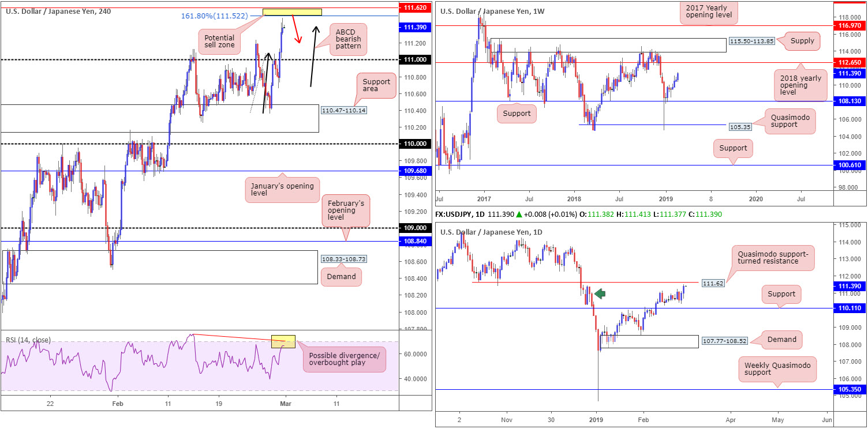Image resolution: width=868 pixels, height=429 pixels.
Task: Click the 'Apr' date on the daily time axis
Action: (731, 419)
